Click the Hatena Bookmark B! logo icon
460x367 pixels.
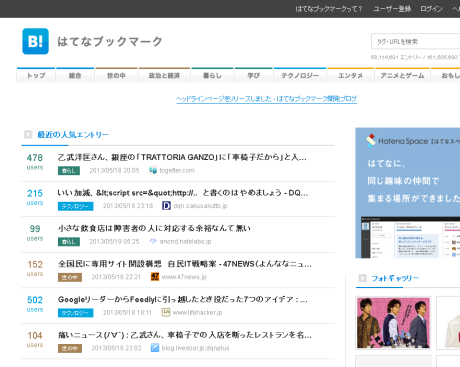tap(35, 41)
